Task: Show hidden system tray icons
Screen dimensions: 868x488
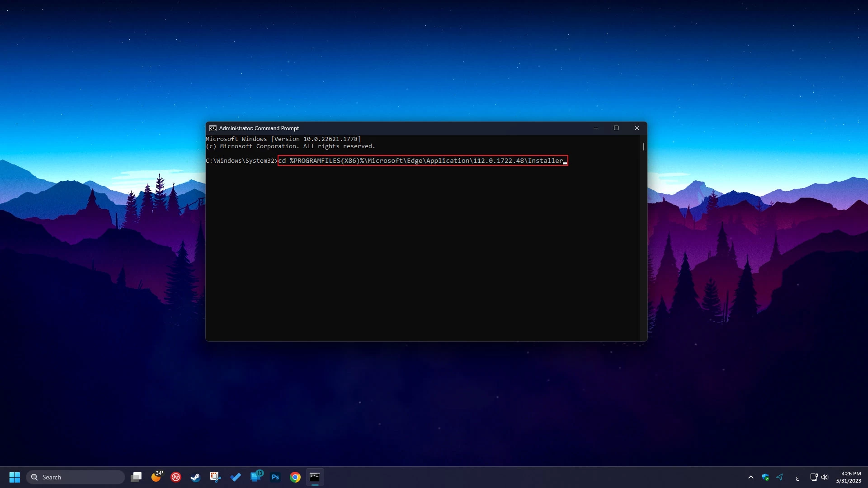Action: pos(751,477)
